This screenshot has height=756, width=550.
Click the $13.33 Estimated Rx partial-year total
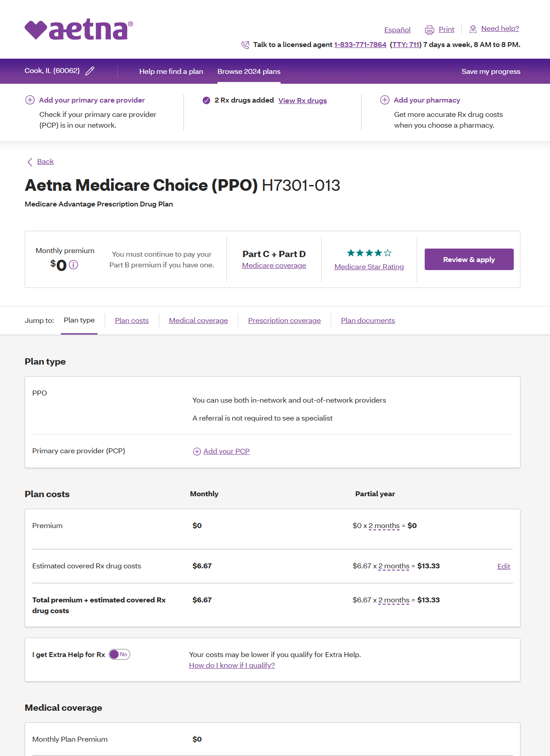point(428,566)
